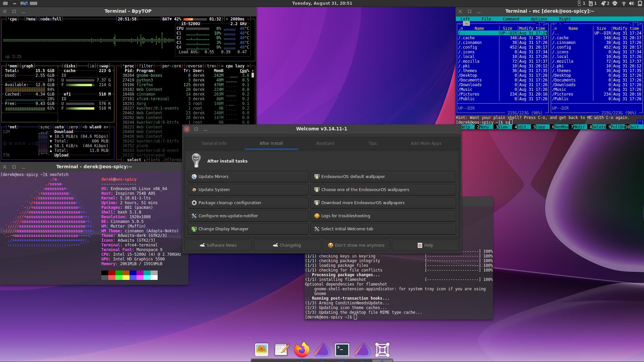The width and height of the screenshot is (644, 362).
Task: Click the Package cleanup configuration icon
Action: [x=194, y=202]
